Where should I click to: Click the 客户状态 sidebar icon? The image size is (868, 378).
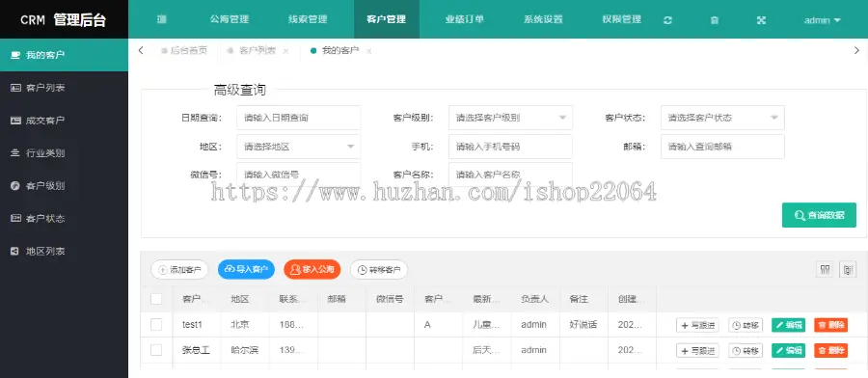click(15, 218)
